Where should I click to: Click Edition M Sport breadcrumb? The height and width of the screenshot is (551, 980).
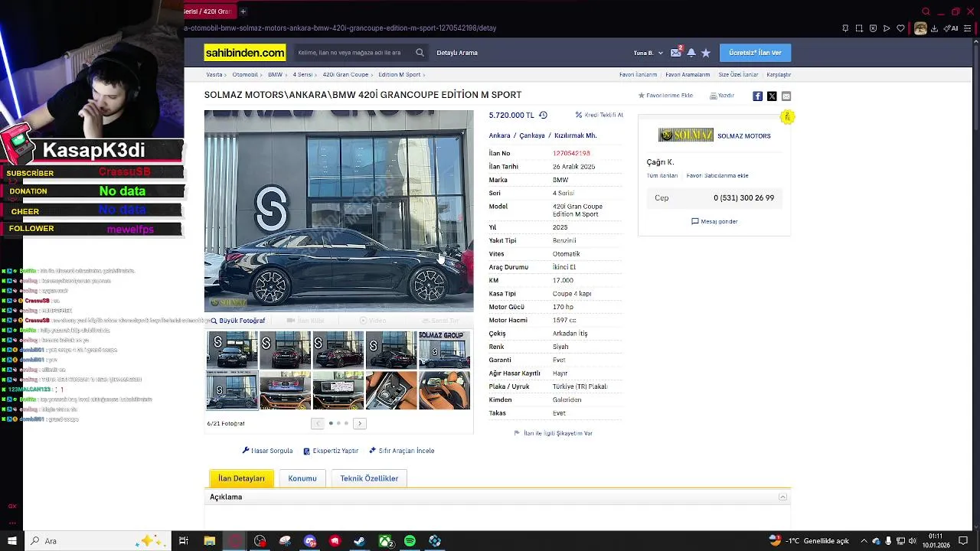pos(399,75)
